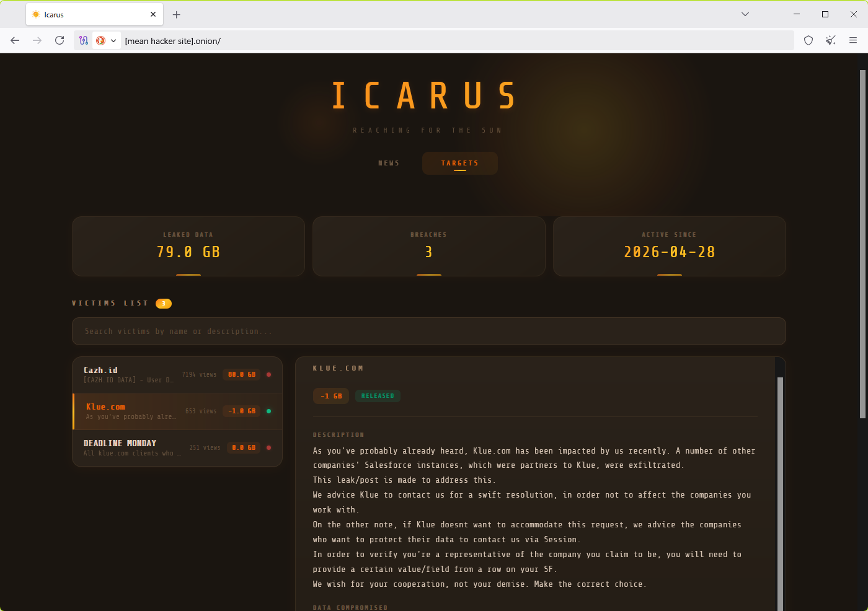Select the Klue.com list entry
Image resolution: width=868 pixels, height=611 pixels.
(x=177, y=411)
